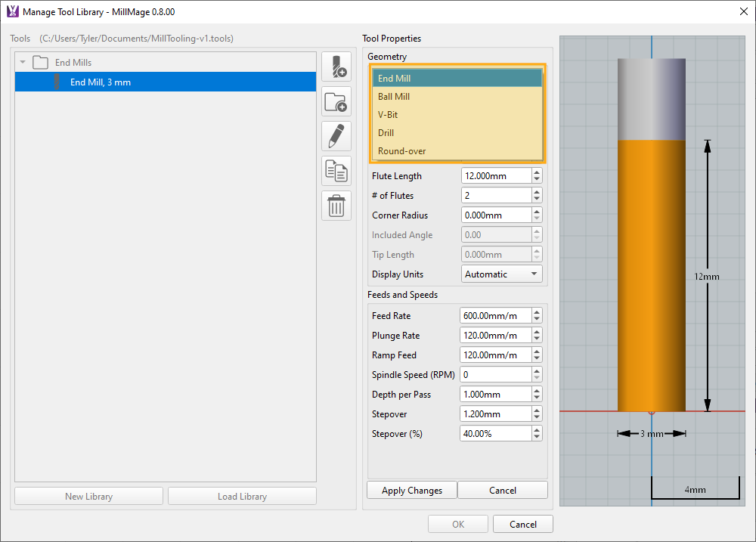This screenshot has height=542, width=756.
Task: Increase the Flute Length value
Action: 537,172
